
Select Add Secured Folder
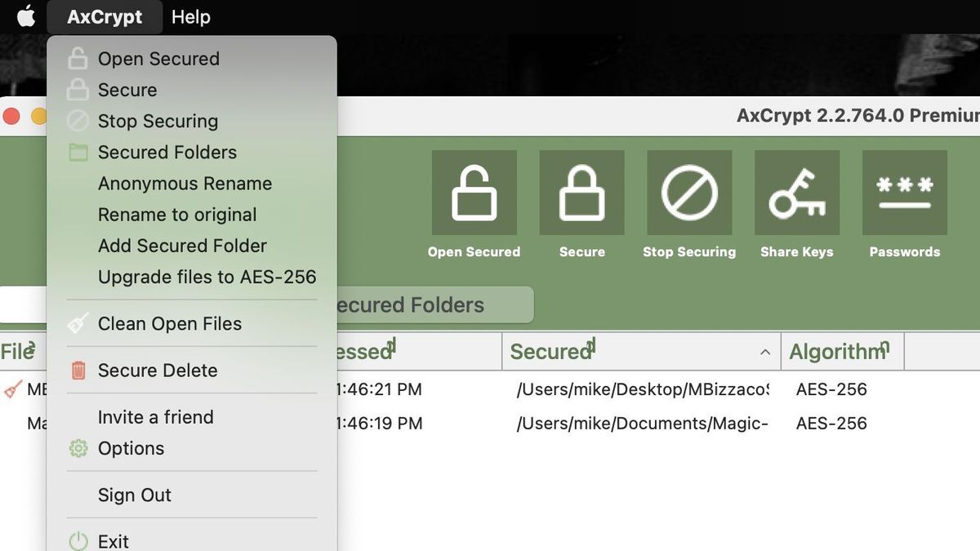[x=182, y=246]
